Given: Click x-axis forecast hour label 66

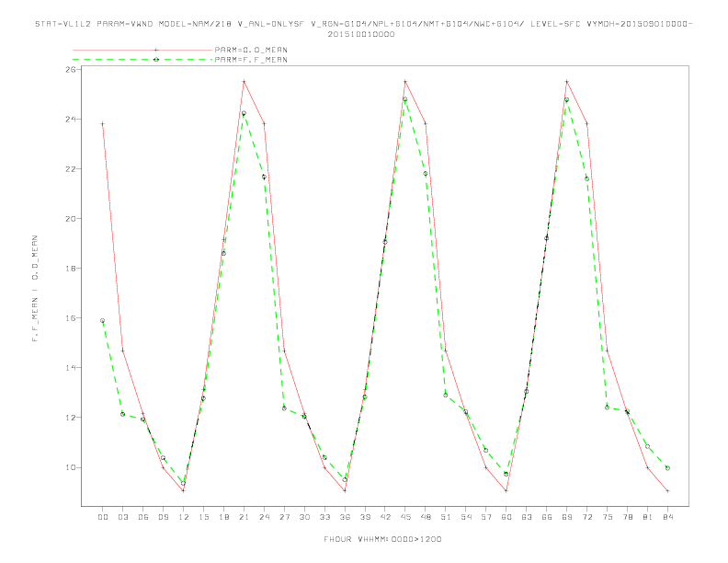Looking at the screenshot, I should [547, 517].
